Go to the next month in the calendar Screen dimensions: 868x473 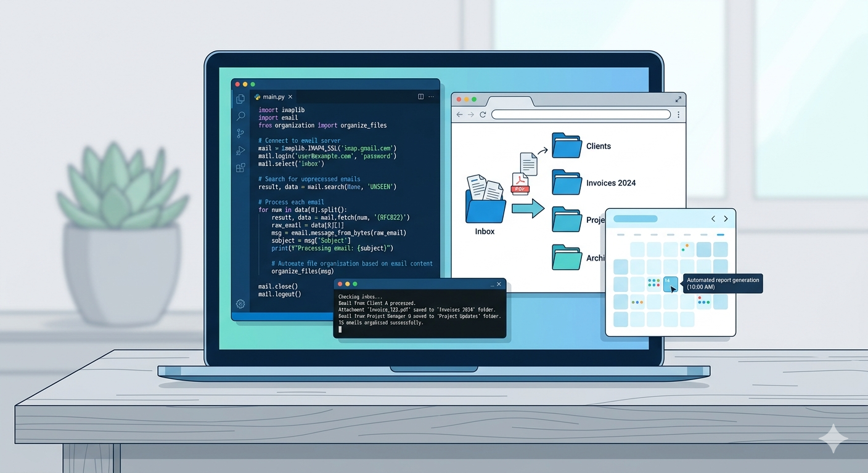tap(726, 219)
